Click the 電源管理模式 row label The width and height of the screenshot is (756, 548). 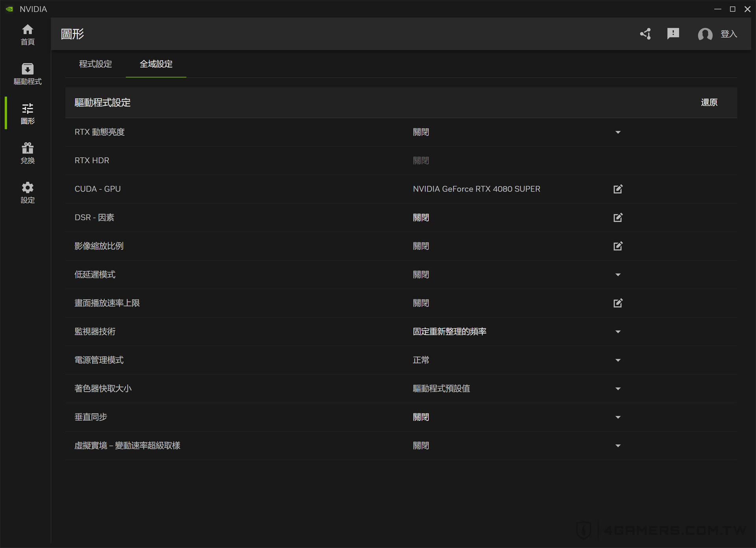[99, 360]
